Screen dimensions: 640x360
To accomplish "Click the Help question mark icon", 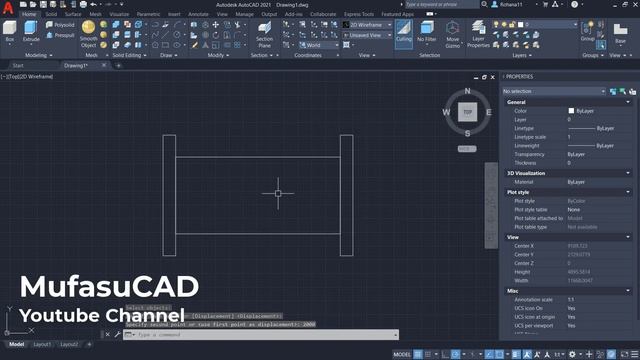I will click(575, 4).
